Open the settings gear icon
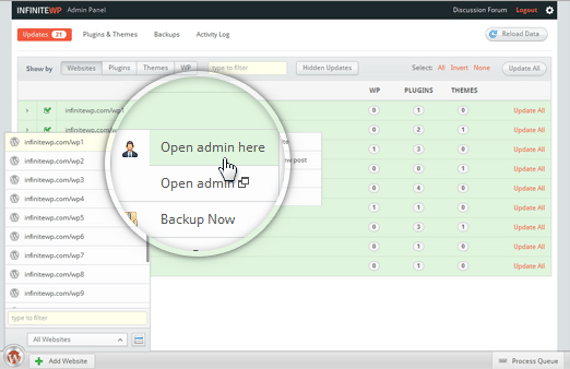 coord(549,10)
